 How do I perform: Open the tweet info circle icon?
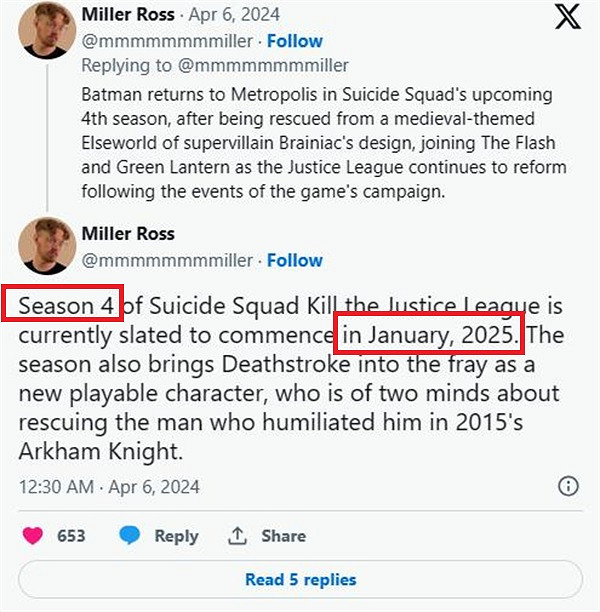coord(567,487)
